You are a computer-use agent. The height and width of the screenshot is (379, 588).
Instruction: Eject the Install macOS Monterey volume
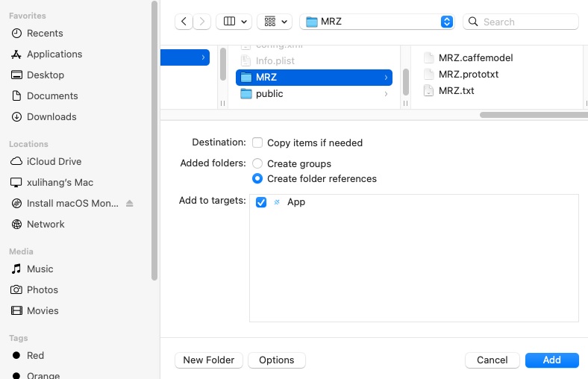(129, 204)
